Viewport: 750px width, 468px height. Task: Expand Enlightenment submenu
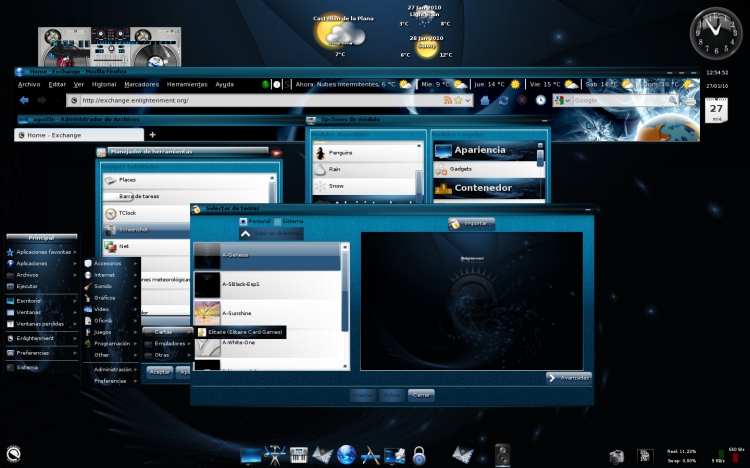pyautogui.click(x=41, y=338)
